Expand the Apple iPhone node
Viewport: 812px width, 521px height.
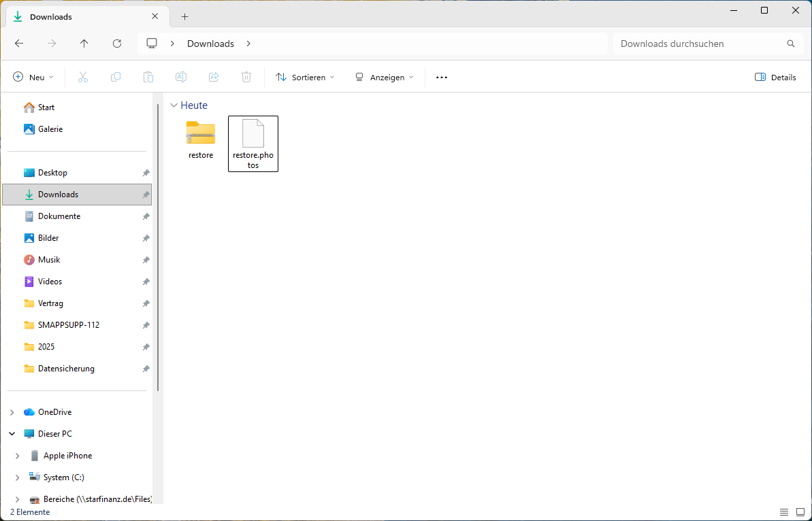pyautogui.click(x=17, y=456)
